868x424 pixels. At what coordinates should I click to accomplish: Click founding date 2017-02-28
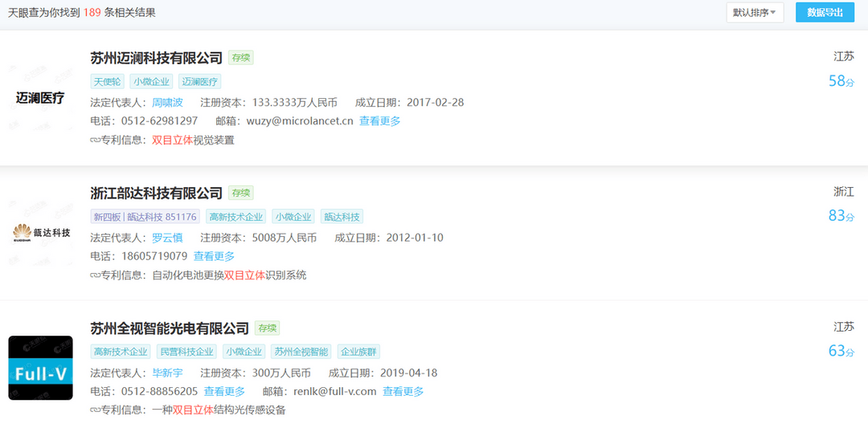click(435, 102)
